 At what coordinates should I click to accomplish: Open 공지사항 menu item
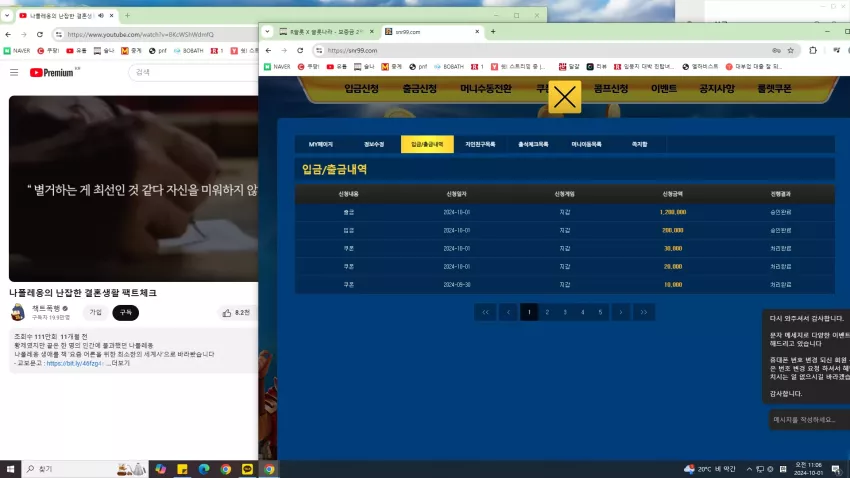tap(716, 89)
